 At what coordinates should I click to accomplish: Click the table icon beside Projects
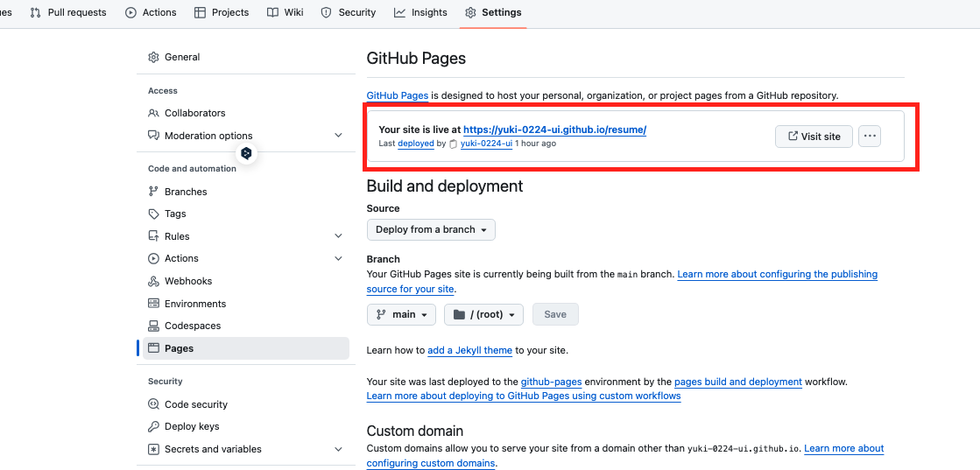[200, 12]
